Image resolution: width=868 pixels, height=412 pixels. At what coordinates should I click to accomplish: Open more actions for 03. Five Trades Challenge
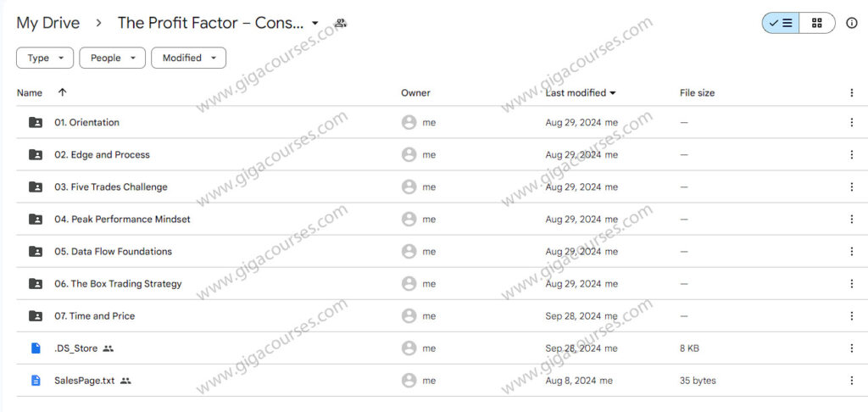pyautogui.click(x=852, y=187)
